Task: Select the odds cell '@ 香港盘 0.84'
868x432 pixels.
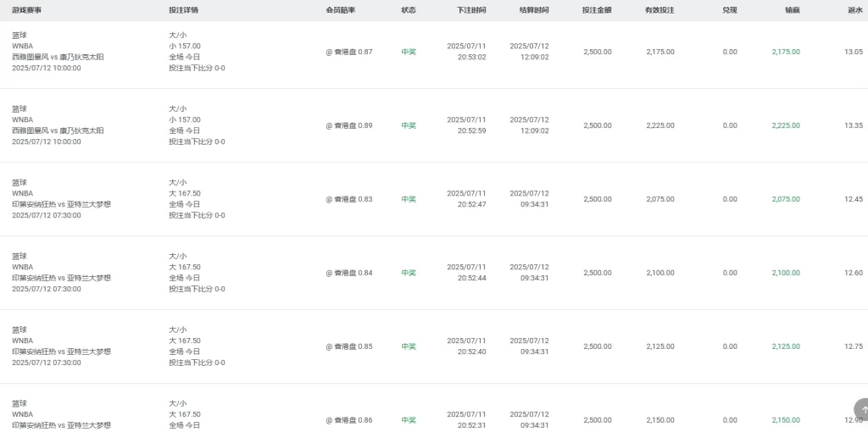Action: coord(349,273)
